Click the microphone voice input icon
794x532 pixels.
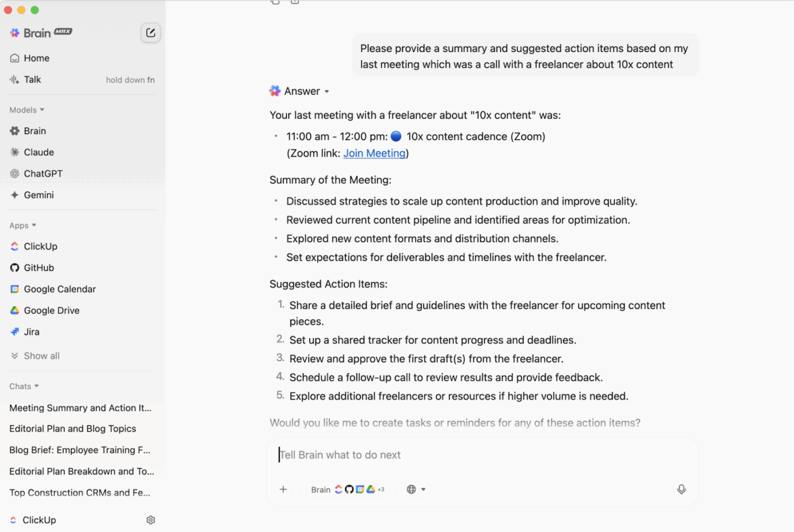(x=681, y=489)
